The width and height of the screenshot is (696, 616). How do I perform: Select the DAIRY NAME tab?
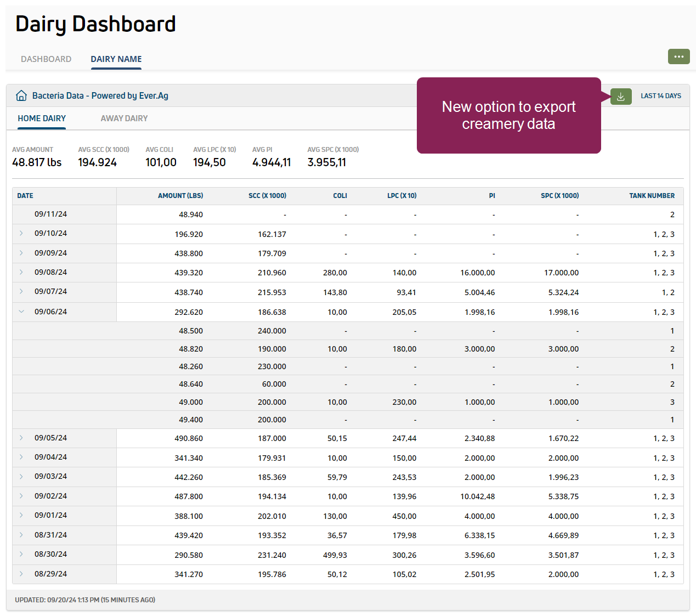coord(116,59)
